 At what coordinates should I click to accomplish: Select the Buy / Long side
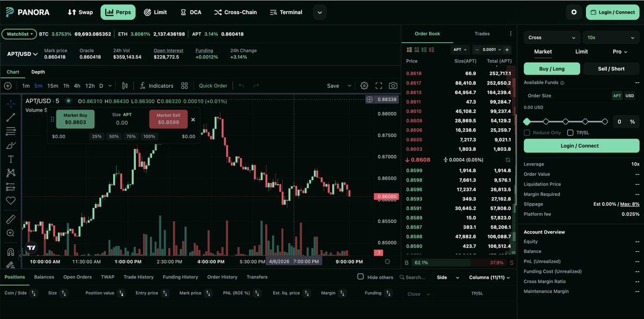click(x=552, y=69)
